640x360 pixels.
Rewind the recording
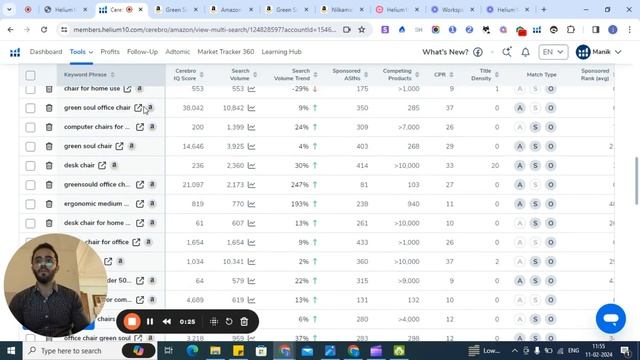[x=167, y=322]
